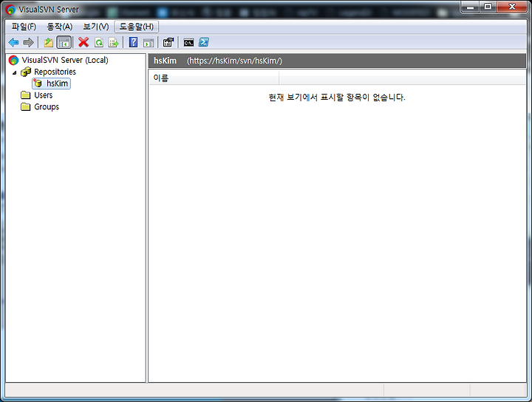Image resolution: width=532 pixels, height=402 pixels.
Task: Open the Groups folder in tree
Action: tap(47, 107)
